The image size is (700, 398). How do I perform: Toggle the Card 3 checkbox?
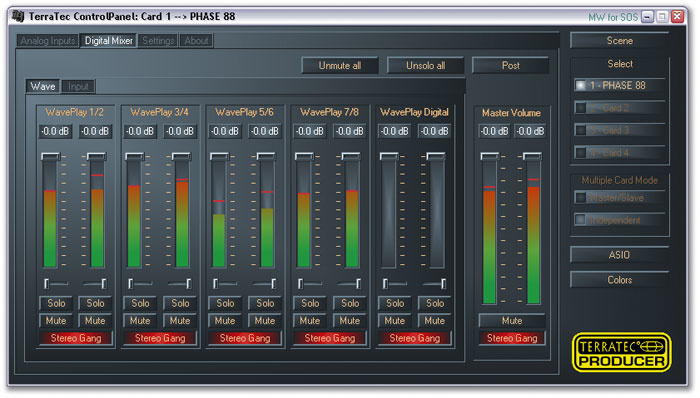pos(580,130)
